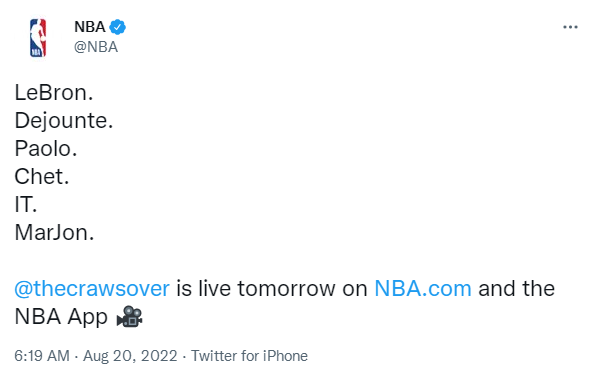Click the phrase is live tomorrow on
This screenshot has width=596, height=372.
[x=271, y=289]
